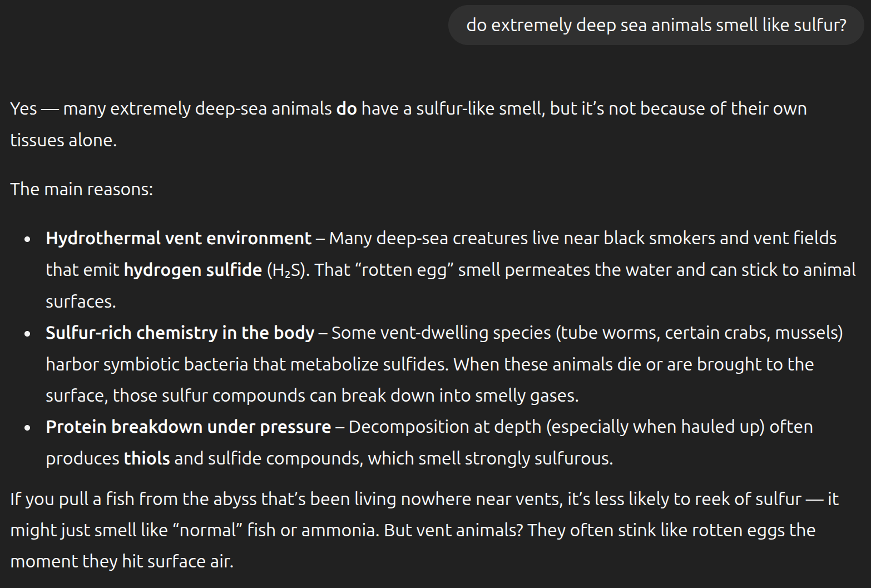Click the user question message bubble
The width and height of the screenshot is (871, 588).
(656, 25)
